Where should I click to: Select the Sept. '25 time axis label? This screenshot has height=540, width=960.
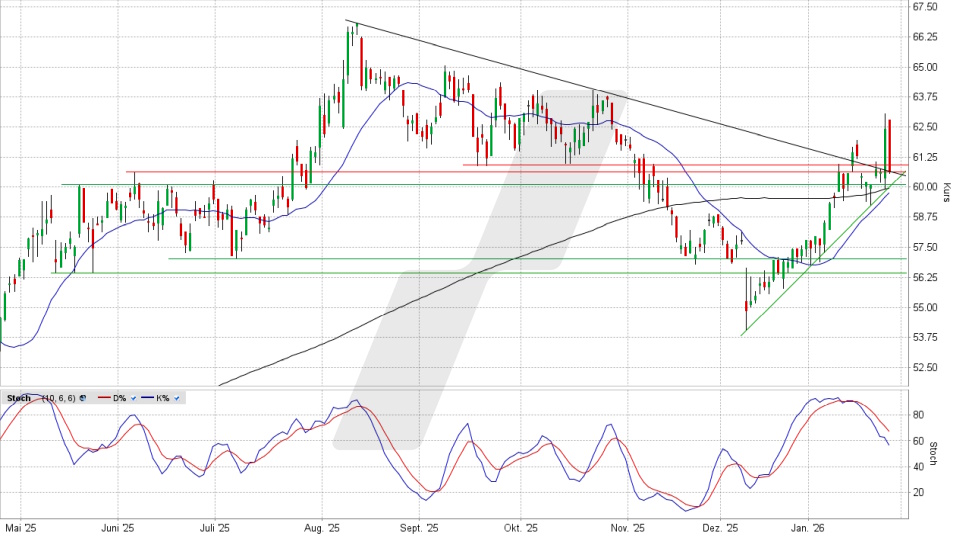(420, 527)
